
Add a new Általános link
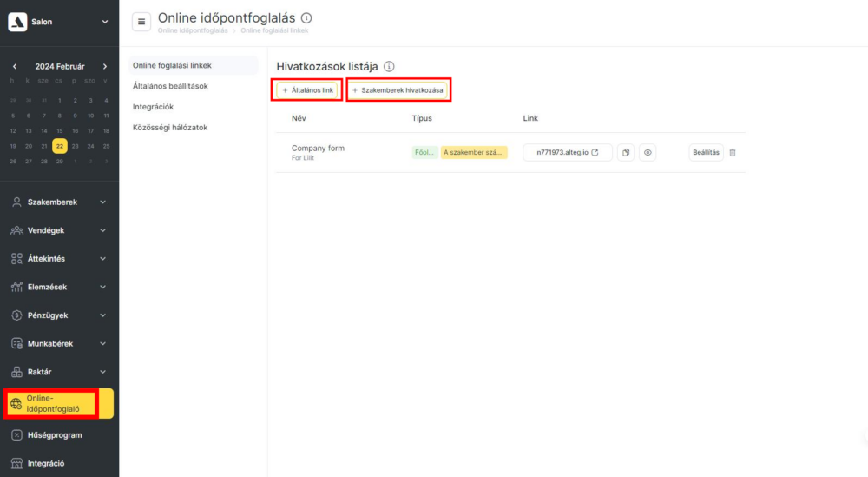click(x=307, y=90)
